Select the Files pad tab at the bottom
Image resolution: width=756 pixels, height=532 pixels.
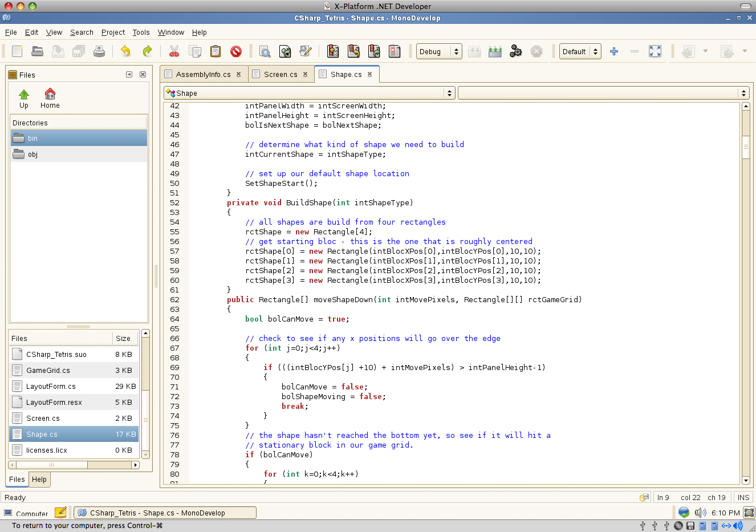click(17, 480)
